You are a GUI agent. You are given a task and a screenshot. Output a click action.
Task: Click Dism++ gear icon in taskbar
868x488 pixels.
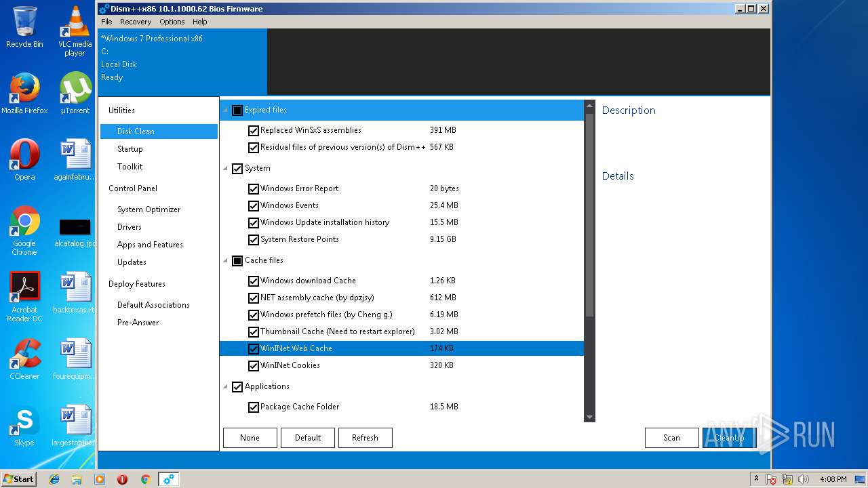coord(168,479)
